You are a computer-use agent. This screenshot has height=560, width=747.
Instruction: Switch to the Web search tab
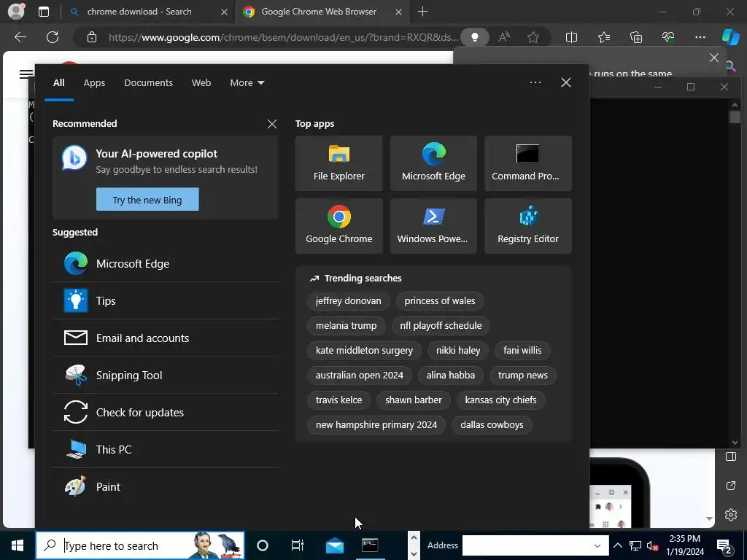pyautogui.click(x=201, y=83)
